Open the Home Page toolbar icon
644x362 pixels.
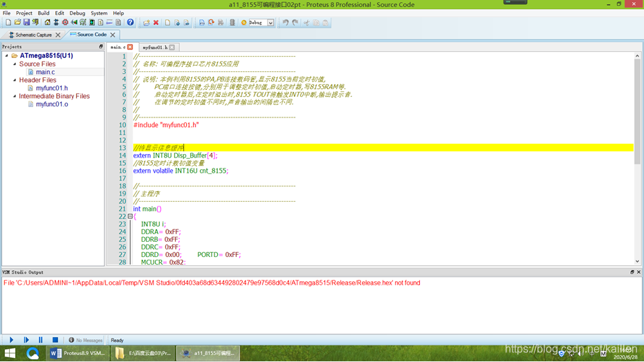(47, 23)
